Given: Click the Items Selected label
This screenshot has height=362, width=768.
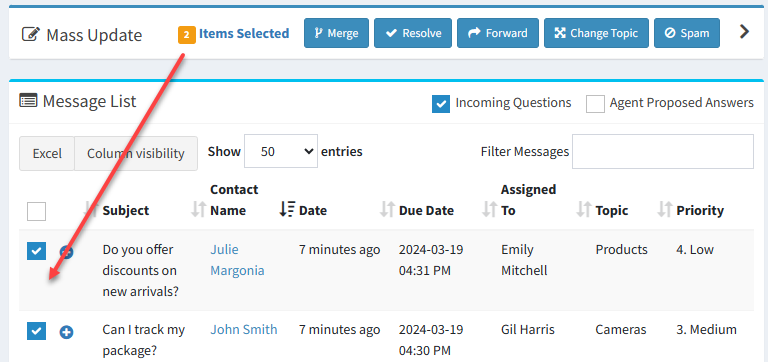Looking at the screenshot, I should pos(244,33).
